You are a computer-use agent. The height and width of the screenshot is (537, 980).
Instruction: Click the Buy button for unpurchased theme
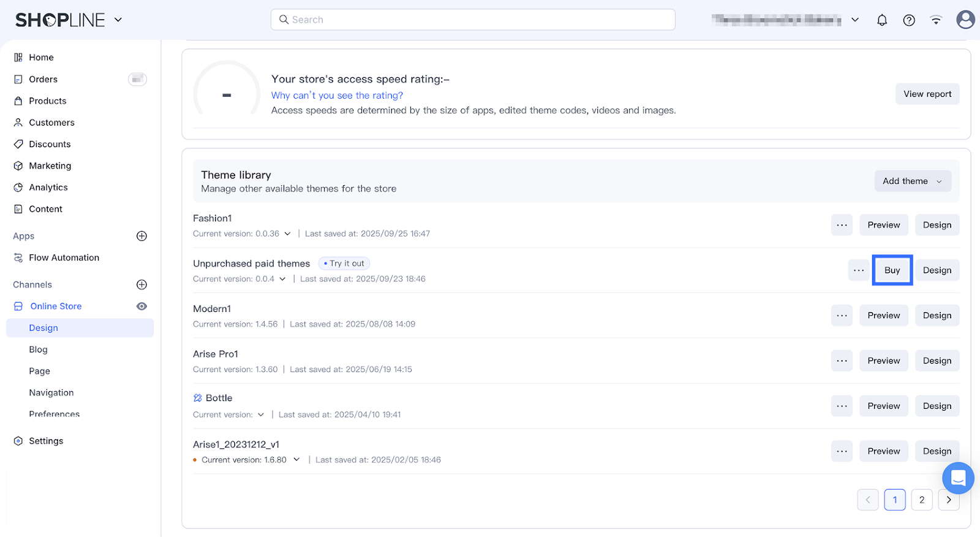coord(892,270)
